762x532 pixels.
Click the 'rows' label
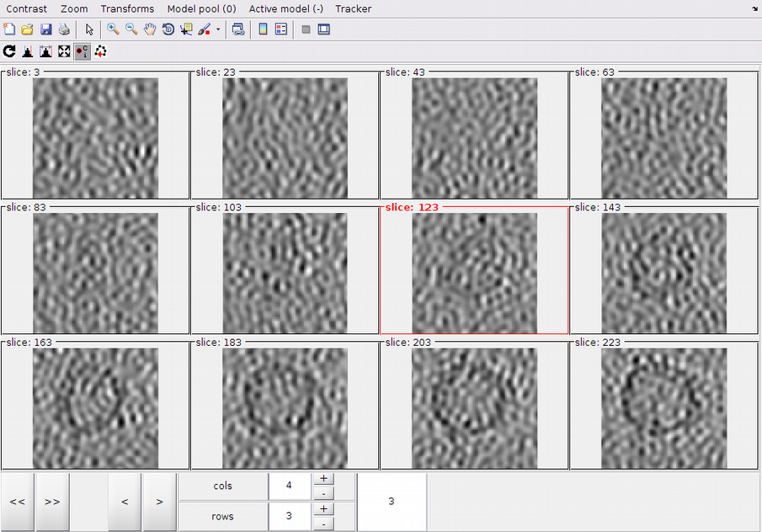point(222,517)
